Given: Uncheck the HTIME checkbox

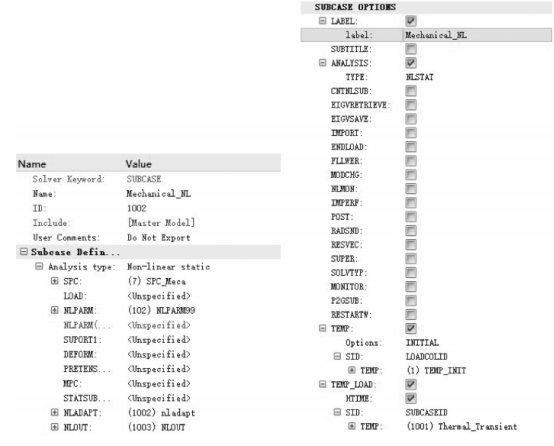Looking at the screenshot, I should (411, 398).
